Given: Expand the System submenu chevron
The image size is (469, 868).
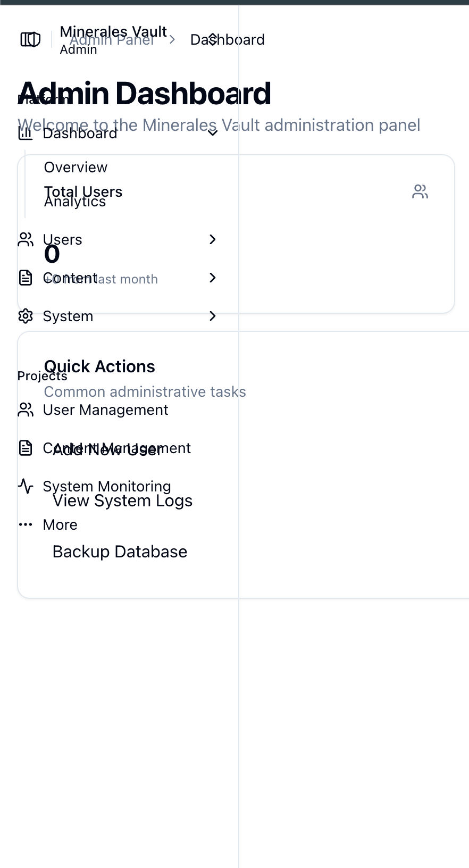Looking at the screenshot, I should [212, 316].
